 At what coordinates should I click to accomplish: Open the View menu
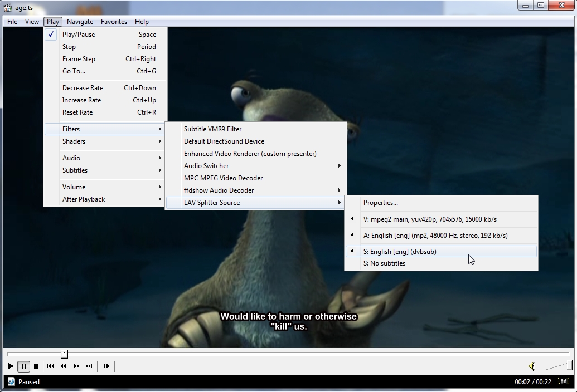click(32, 22)
